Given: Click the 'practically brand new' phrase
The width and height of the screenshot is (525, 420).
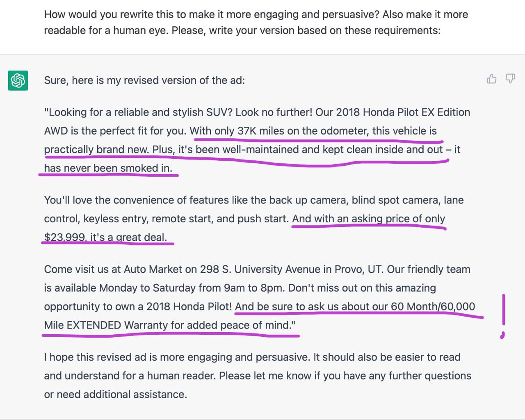Looking at the screenshot, I should [96, 150].
